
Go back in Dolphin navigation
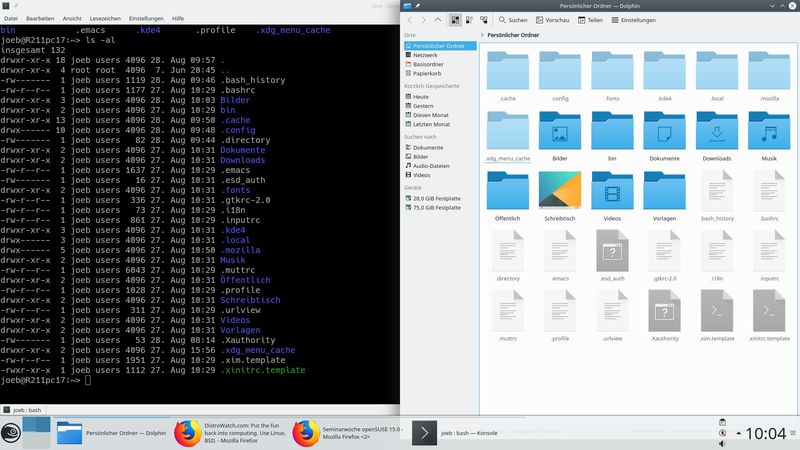tap(409, 20)
